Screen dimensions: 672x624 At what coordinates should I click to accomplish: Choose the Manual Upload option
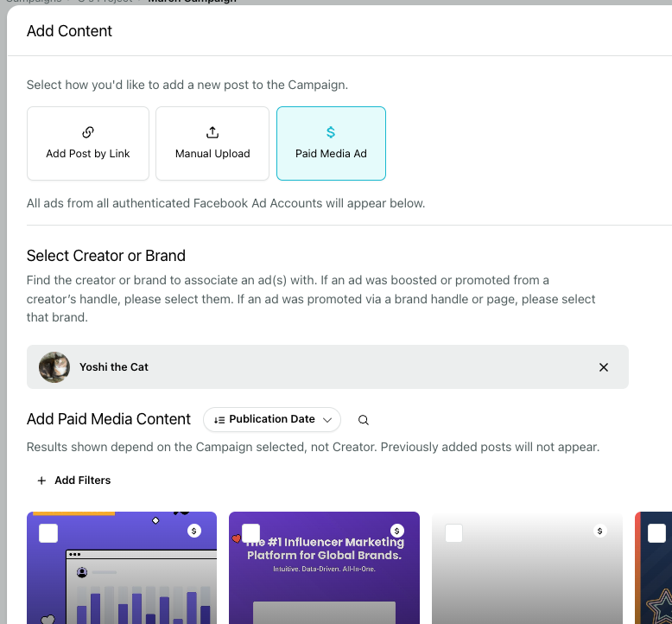[x=212, y=143]
